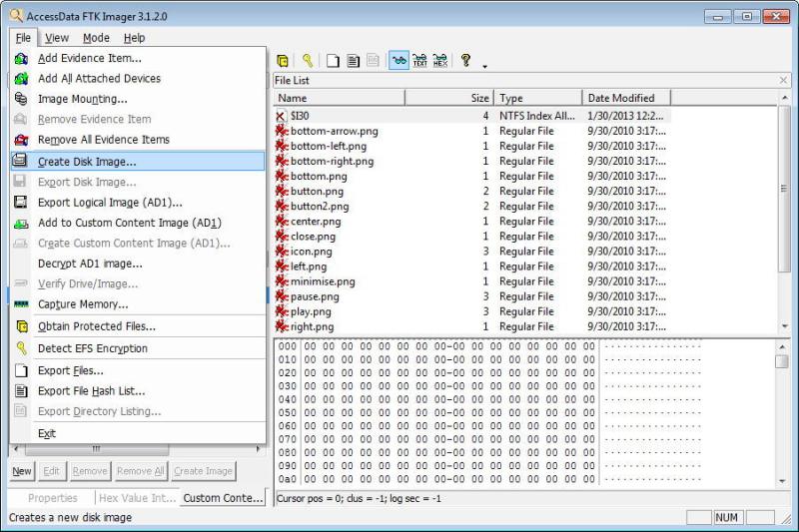Switch to TEXT view mode in toolbar
This screenshot has width=799, height=532.
point(419,60)
